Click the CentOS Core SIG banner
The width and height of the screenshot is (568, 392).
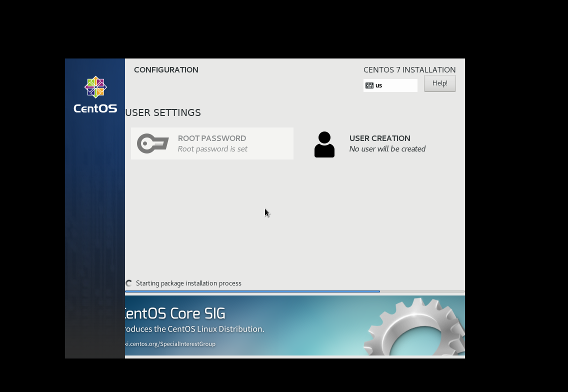pos(295,325)
